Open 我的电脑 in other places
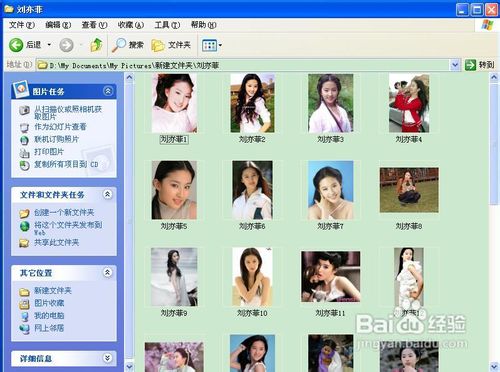Screen dimensions: 500x372 tap(49, 315)
